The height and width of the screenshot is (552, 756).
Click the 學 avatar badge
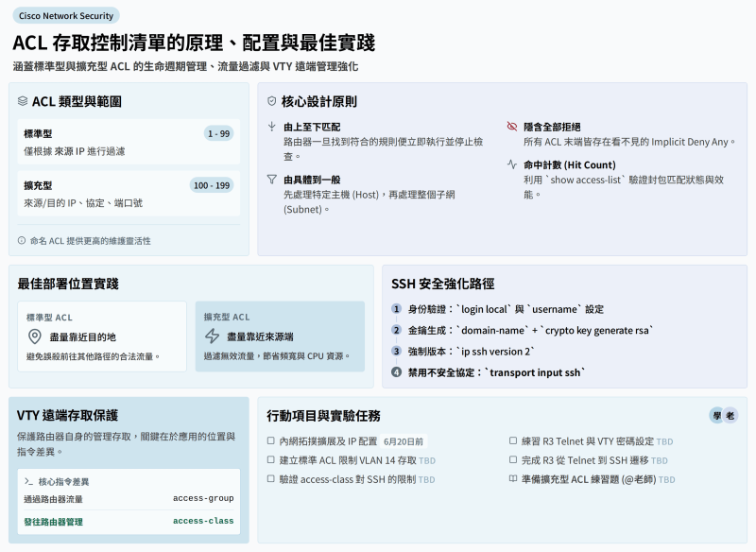(717, 415)
